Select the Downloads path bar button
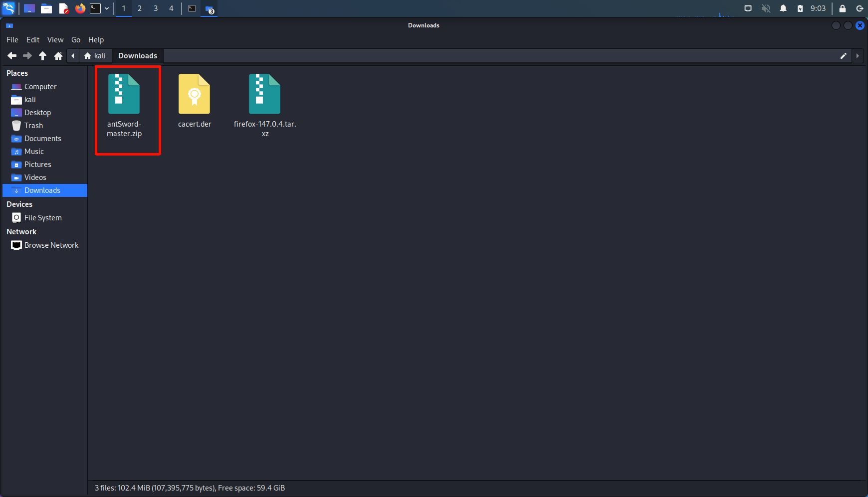This screenshot has width=868, height=497. click(138, 56)
